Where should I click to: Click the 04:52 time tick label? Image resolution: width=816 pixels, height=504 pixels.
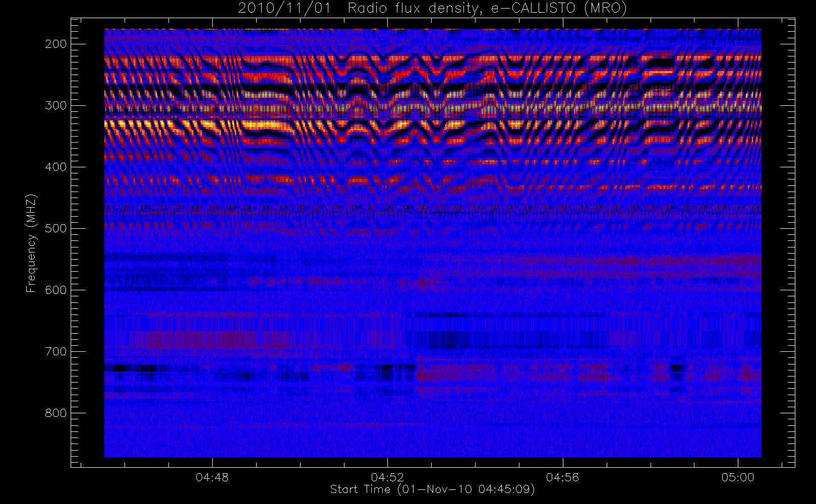[387, 477]
